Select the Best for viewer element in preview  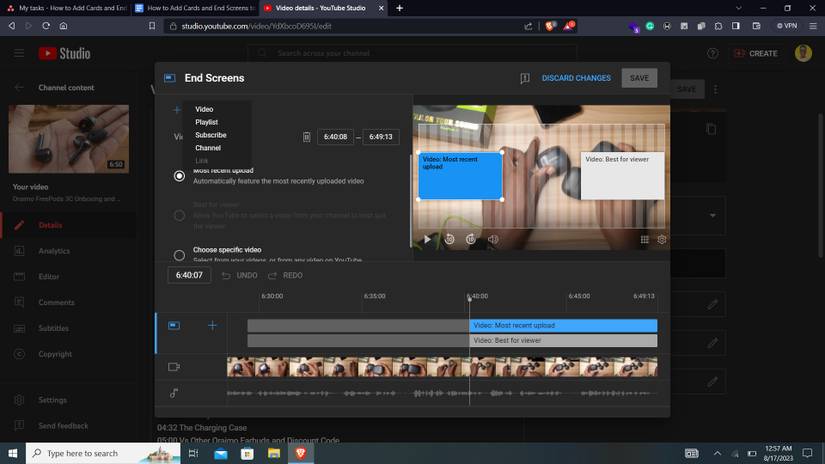coord(622,176)
